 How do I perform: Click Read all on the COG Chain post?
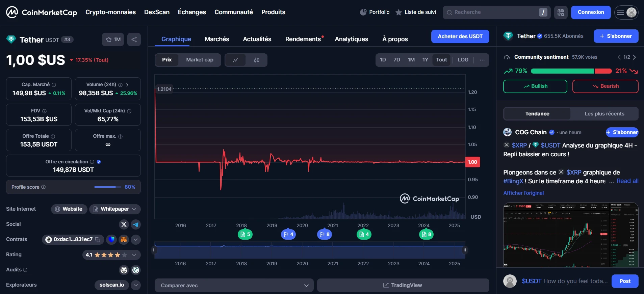pos(627,181)
